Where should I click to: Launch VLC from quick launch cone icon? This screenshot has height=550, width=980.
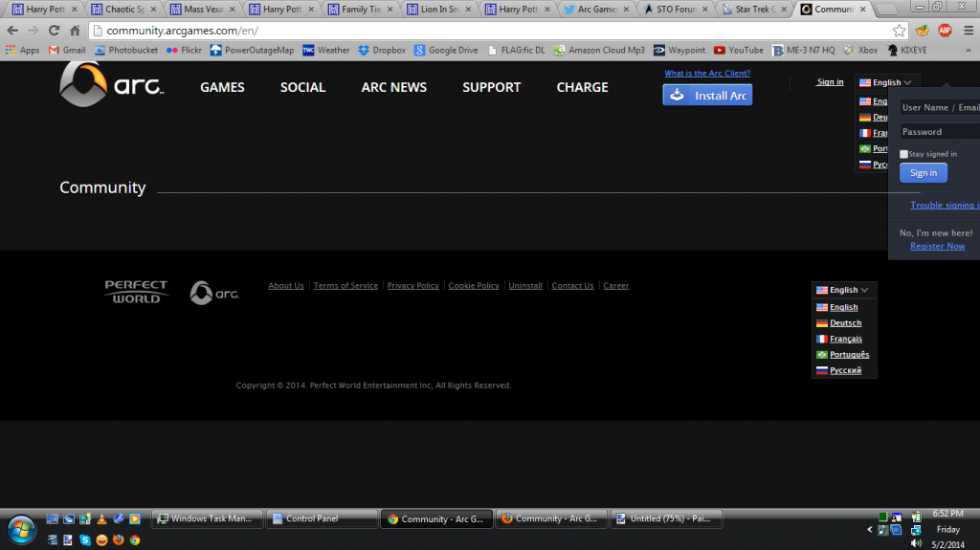pyautogui.click(x=101, y=518)
